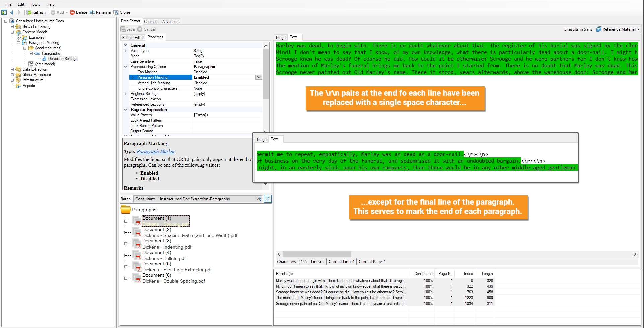Switch to the Contents tab
This screenshot has height=328, width=644.
151,22
